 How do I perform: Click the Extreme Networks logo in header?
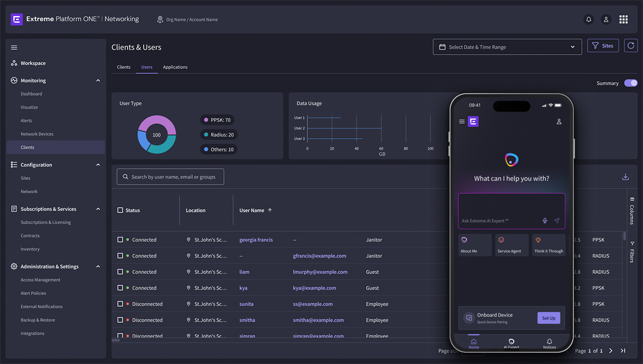[x=17, y=19]
